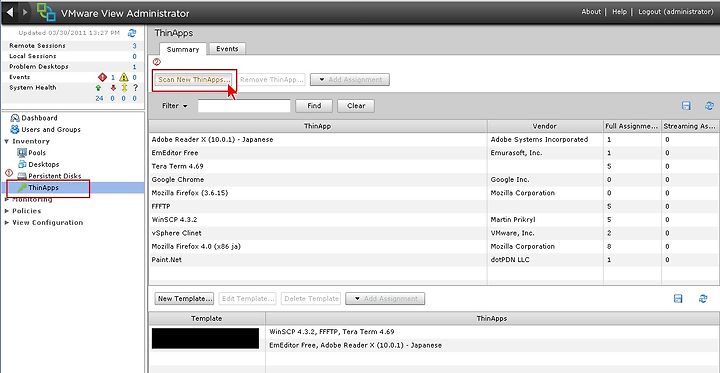The width and height of the screenshot is (720, 373).
Task: Open the About link
Action: coord(591,12)
